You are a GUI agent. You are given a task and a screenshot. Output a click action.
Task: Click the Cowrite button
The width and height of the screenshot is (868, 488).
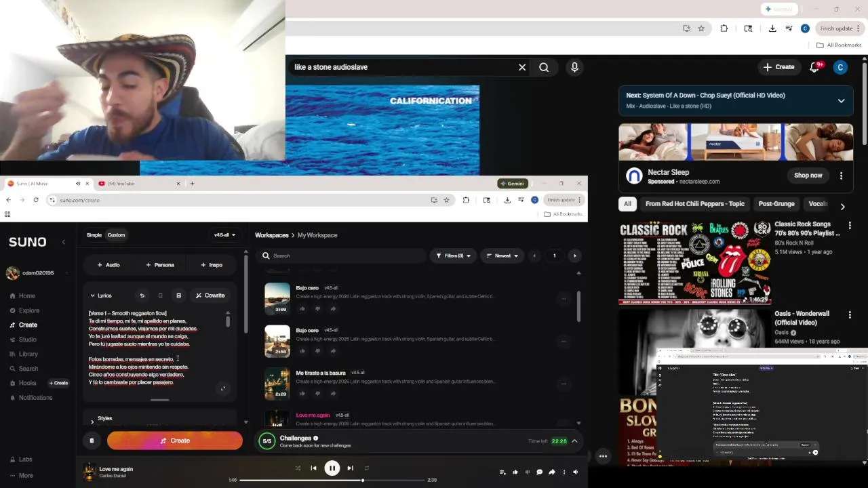210,296
